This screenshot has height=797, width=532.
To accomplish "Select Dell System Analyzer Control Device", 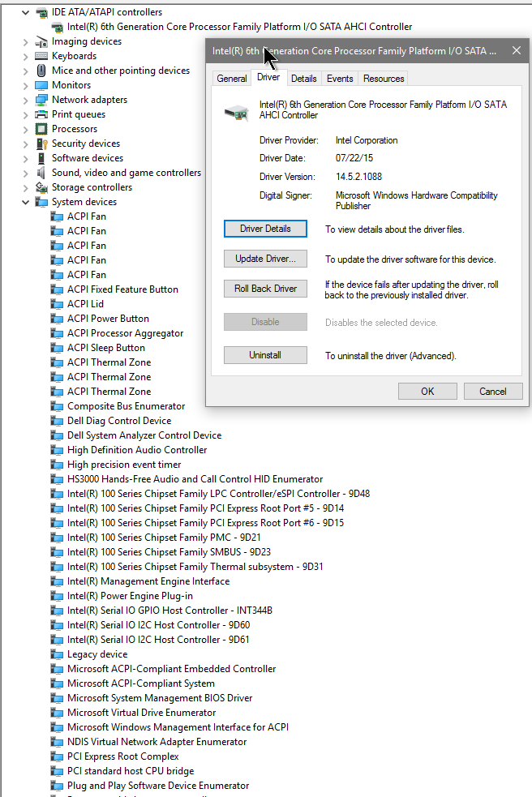I will [x=144, y=435].
